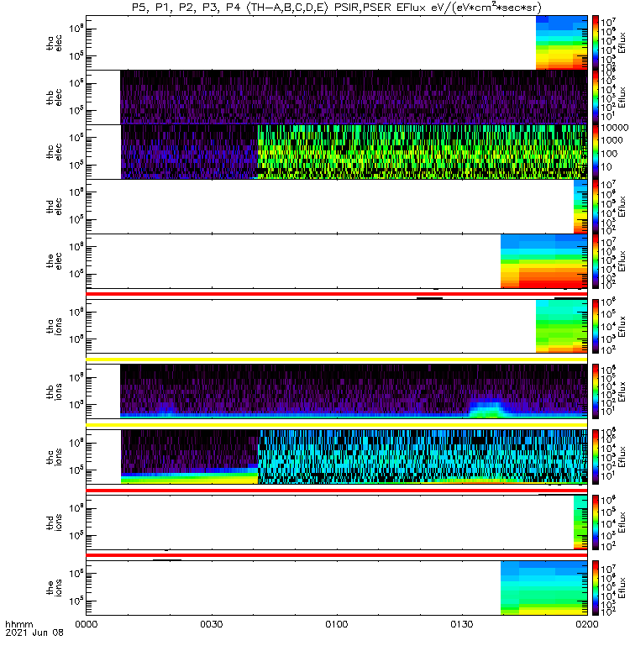Click the thd ions data strip near 0200
Image resolution: width=630 pixels, height=672 pixels.
(580, 522)
